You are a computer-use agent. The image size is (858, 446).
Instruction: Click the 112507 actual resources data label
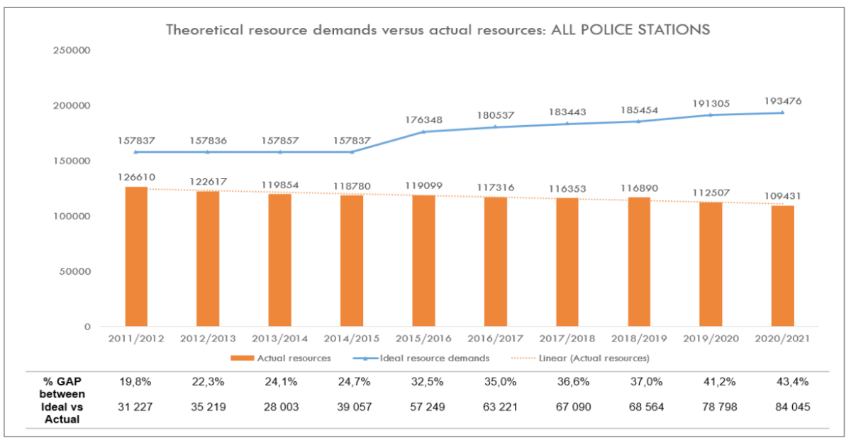(x=711, y=193)
